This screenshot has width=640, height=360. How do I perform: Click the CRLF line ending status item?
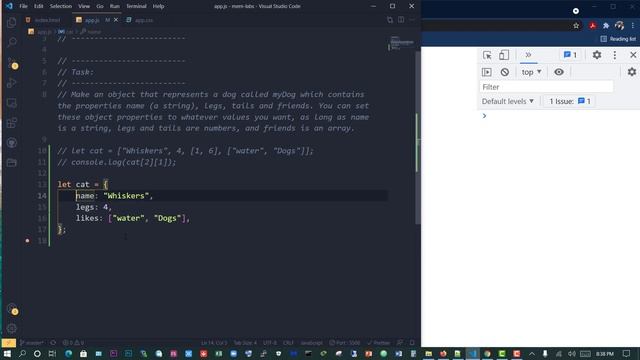click(288, 343)
